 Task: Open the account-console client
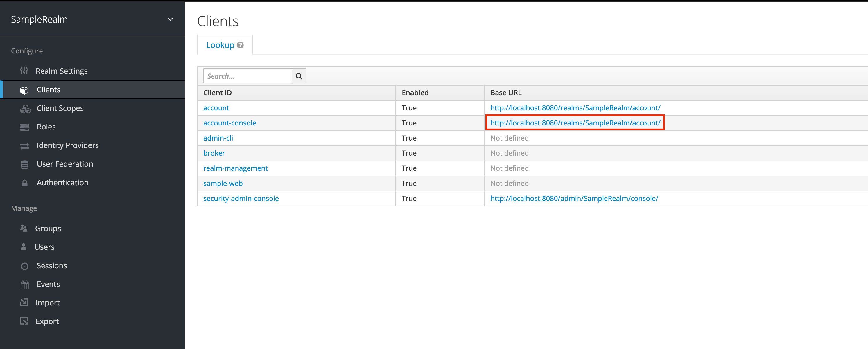(x=229, y=123)
